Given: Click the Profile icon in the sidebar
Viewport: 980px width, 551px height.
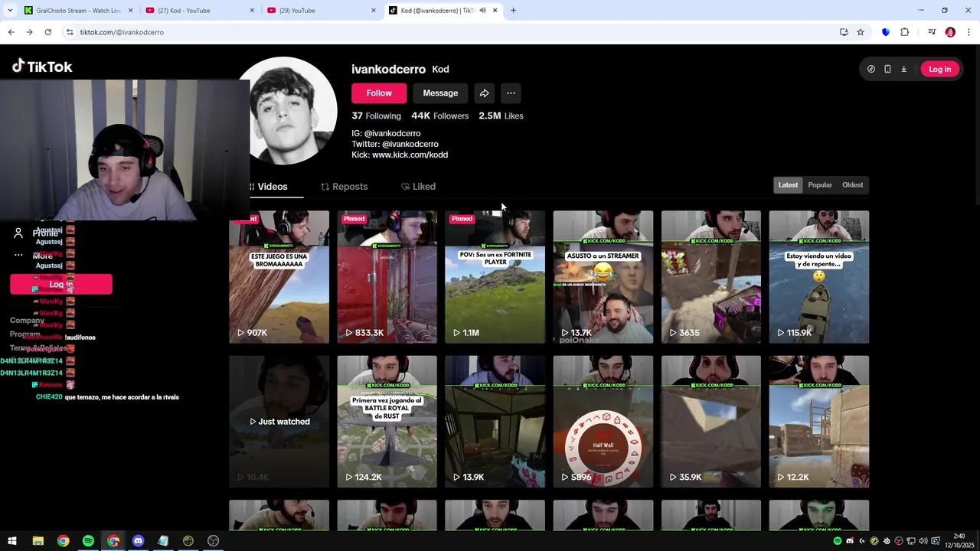Looking at the screenshot, I should point(18,233).
